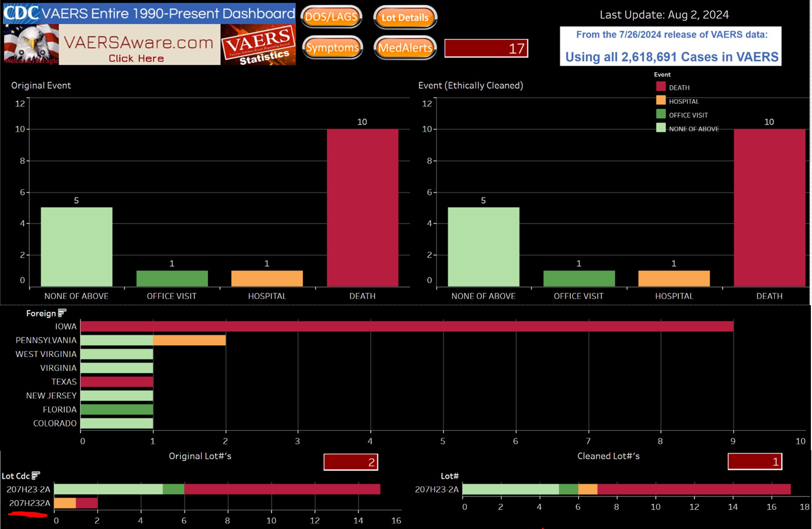The image size is (812, 529).
Task: Click the Original Event chart title
Action: click(41, 85)
